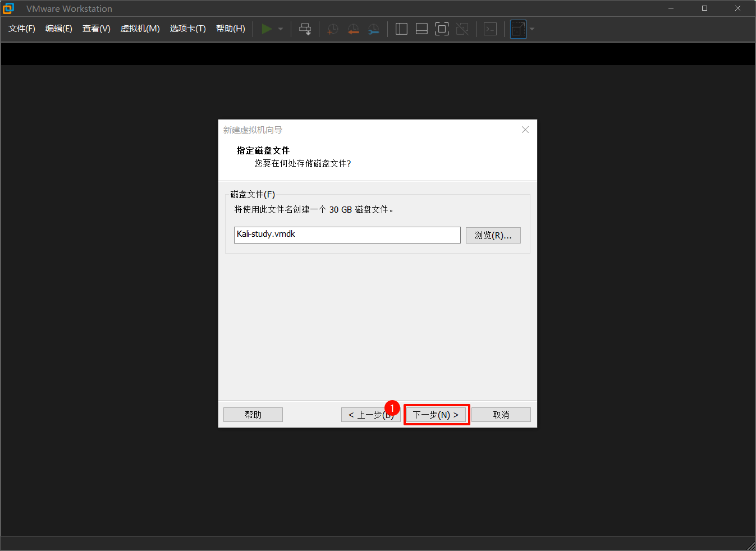This screenshot has height=551, width=756.
Task: Click the take snapshot icon
Action: [332, 29]
